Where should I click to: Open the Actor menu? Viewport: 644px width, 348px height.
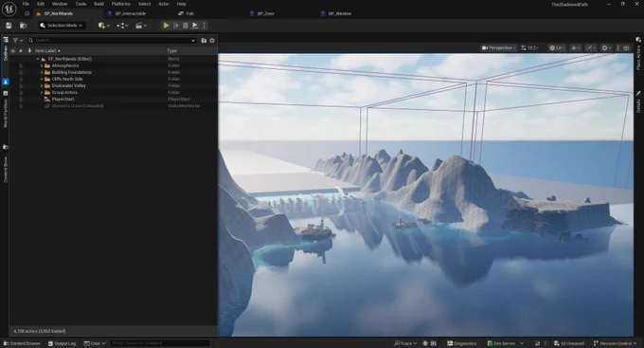pyautogui.click(x=164, y=4)
